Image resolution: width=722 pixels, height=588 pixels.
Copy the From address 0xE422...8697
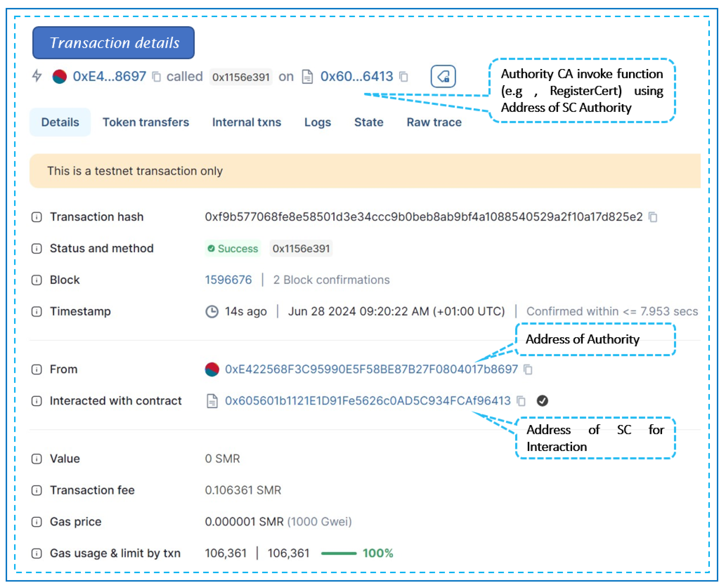[x=528, y=369]
